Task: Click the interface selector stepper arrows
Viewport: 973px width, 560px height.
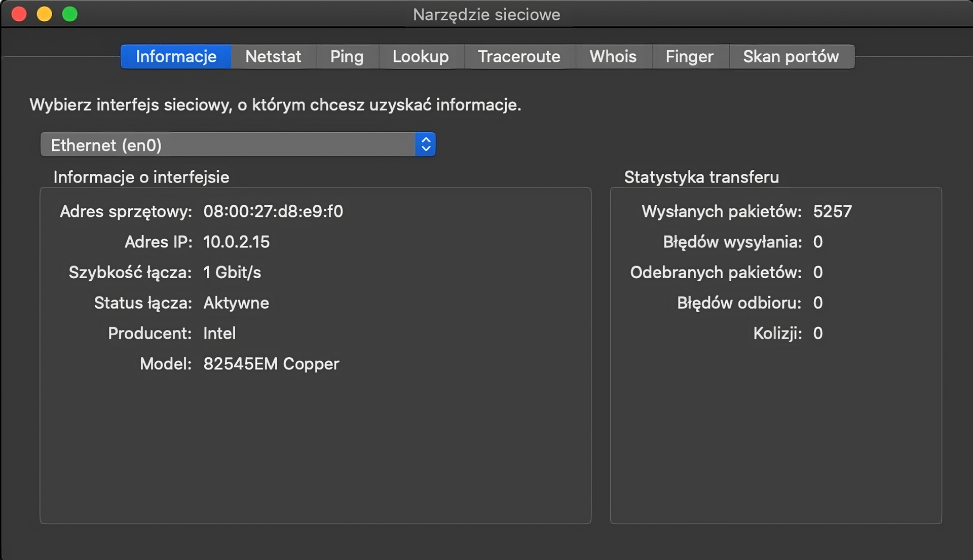Action: coord(425,144)
